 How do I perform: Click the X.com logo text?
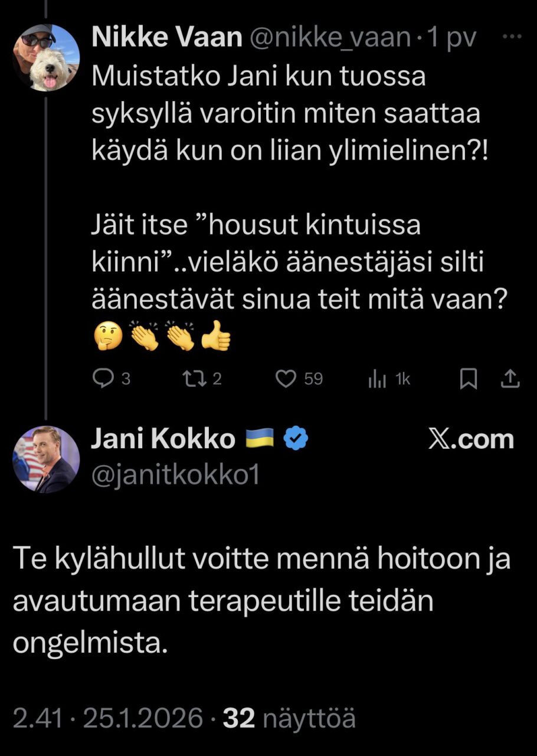coord(470,440)
